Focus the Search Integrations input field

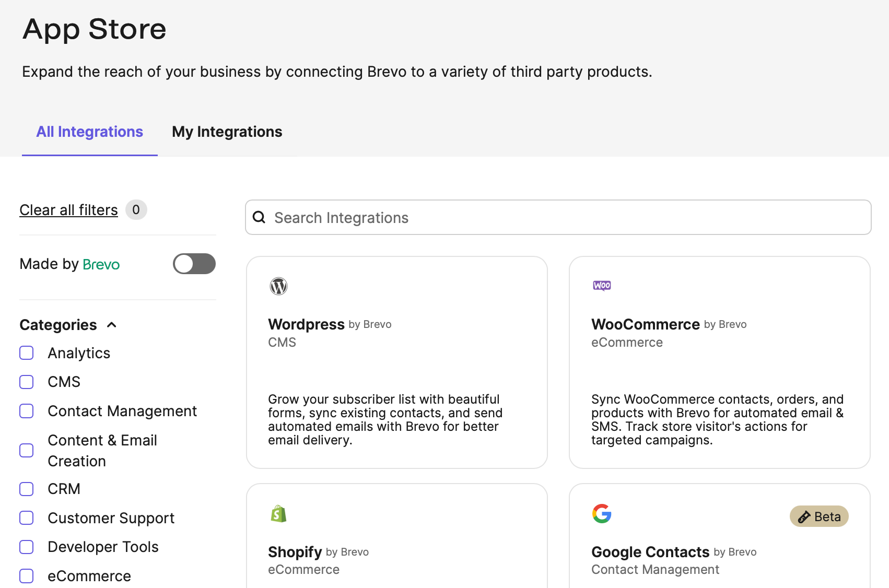[x=564, y=217]
